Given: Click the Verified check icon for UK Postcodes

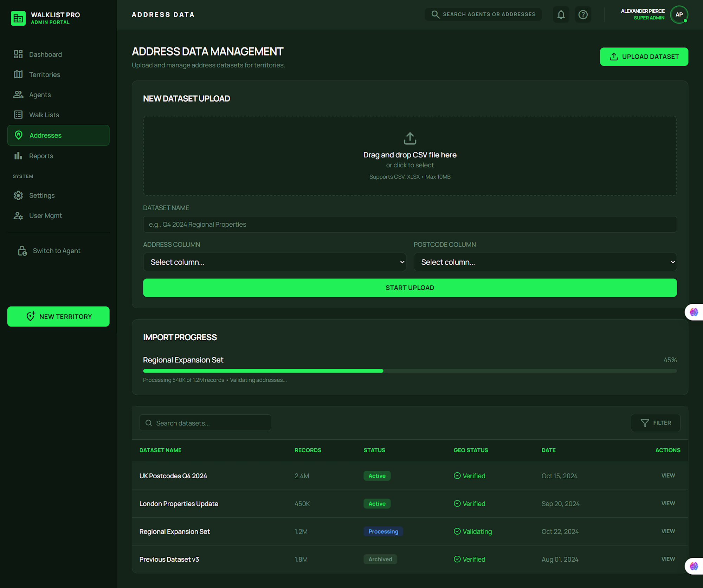Looking at the screenshot, I should pyautogui.click(x=457, y=476).
